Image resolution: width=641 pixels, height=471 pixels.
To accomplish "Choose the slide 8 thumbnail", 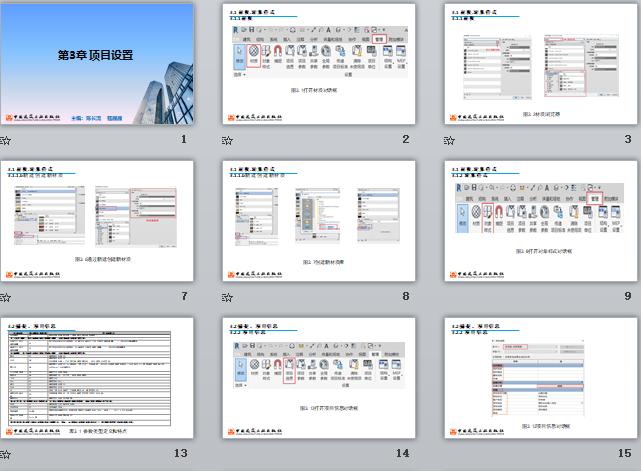I will [319, 220].
